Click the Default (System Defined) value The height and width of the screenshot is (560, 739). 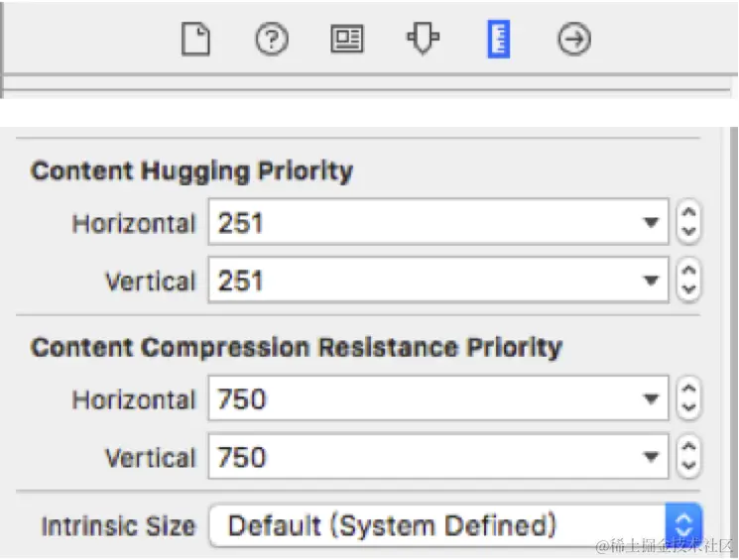pos(392,524)
